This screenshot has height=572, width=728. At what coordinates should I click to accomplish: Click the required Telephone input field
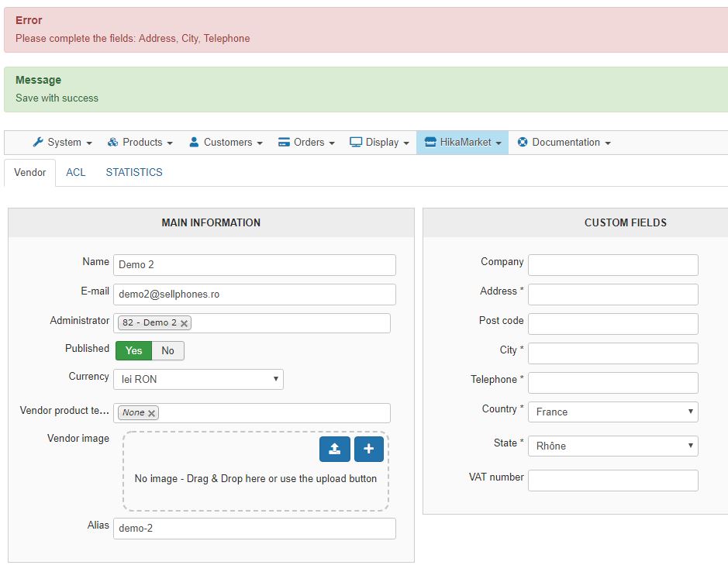tap(612, 383)
